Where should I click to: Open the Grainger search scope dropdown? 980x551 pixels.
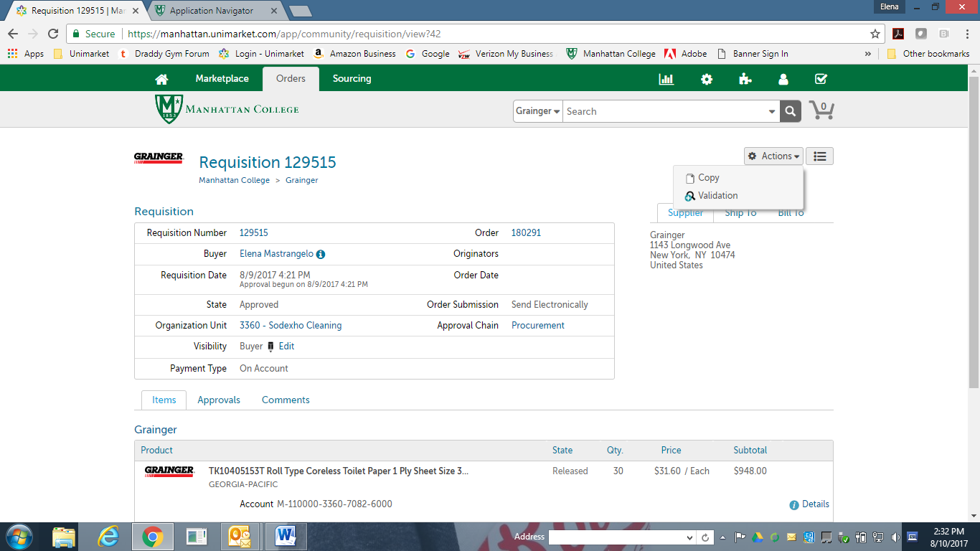click(538, 111)
